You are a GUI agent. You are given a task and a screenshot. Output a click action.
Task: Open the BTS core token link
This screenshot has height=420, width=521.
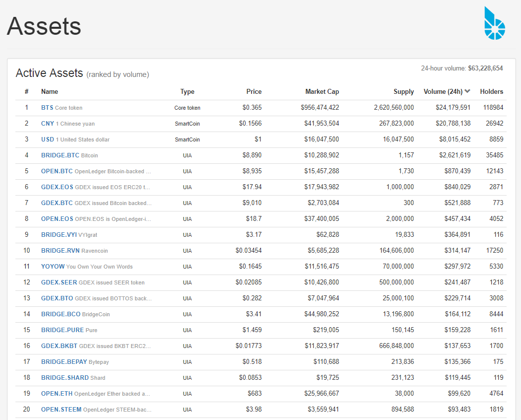pos(47,107)
